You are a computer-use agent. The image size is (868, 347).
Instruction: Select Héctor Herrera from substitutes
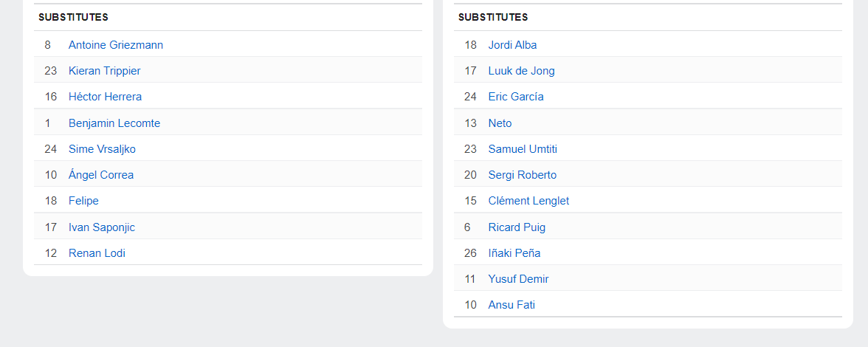105,97
